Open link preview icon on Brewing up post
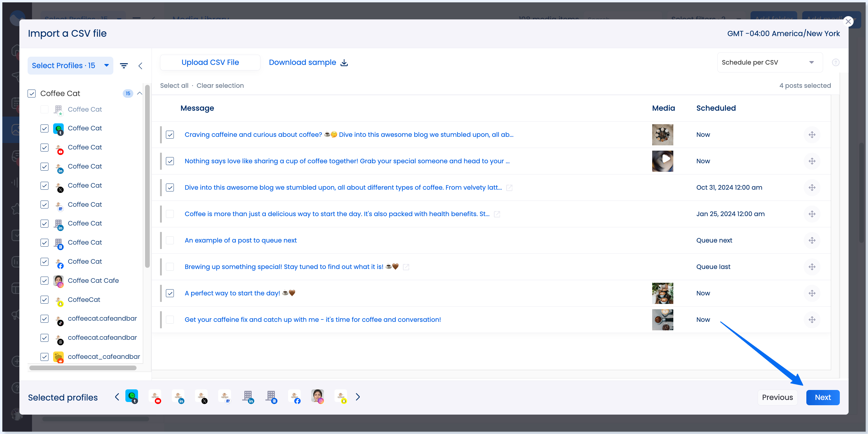The height and width of the screenshot is (434, 868). pos(406,267)
